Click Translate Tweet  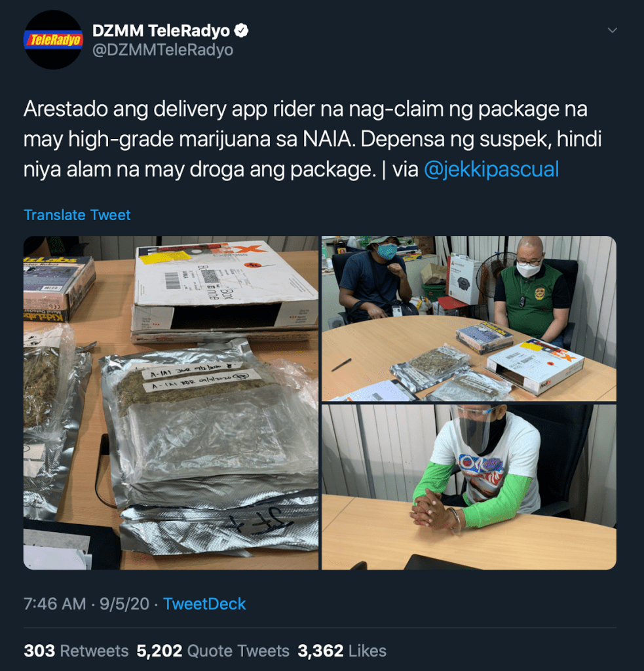point(77,215)
